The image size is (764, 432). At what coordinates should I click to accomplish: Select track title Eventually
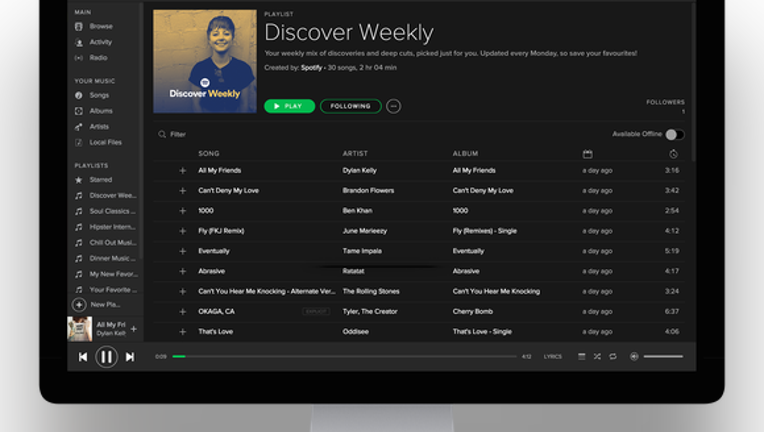214,251
